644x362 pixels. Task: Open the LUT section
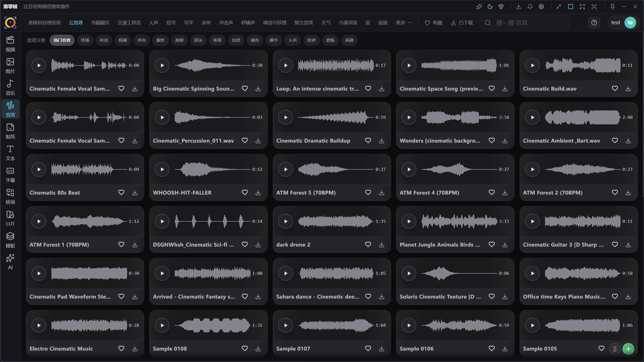10,218
